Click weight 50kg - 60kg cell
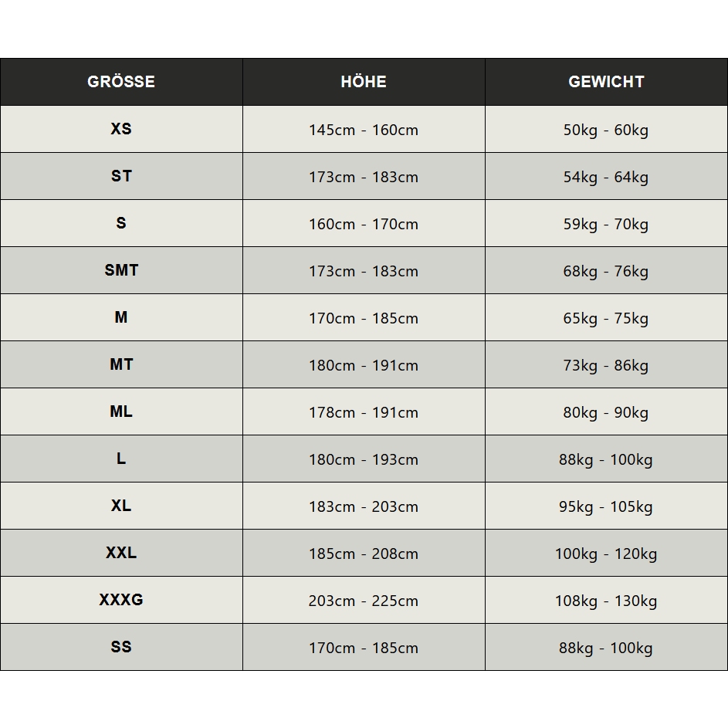The height and width of the screenshot is (728, 728). pos(606,129)
